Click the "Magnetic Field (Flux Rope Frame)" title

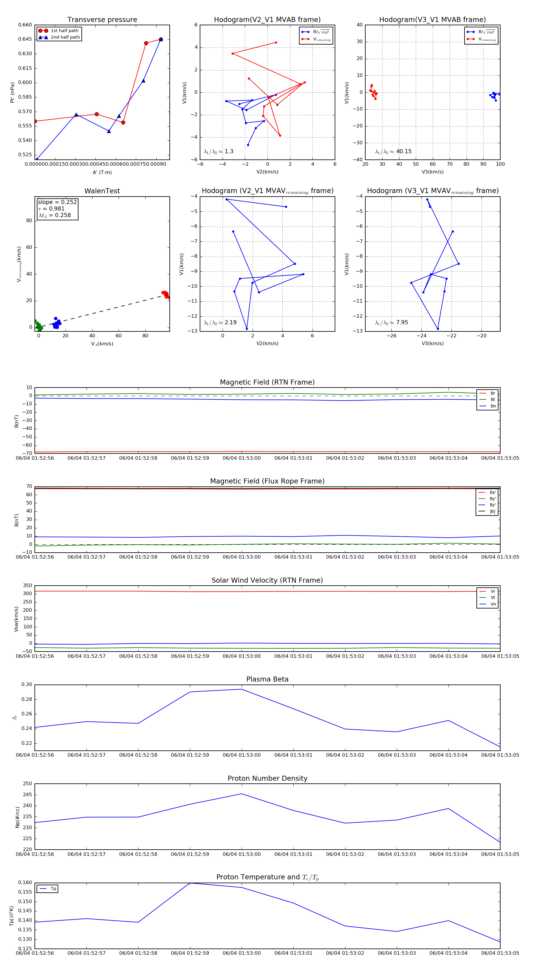click(x=267, y=481)
